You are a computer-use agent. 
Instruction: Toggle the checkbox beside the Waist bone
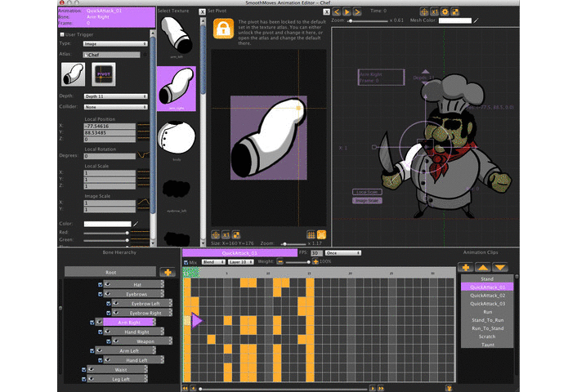pos(84,370)
